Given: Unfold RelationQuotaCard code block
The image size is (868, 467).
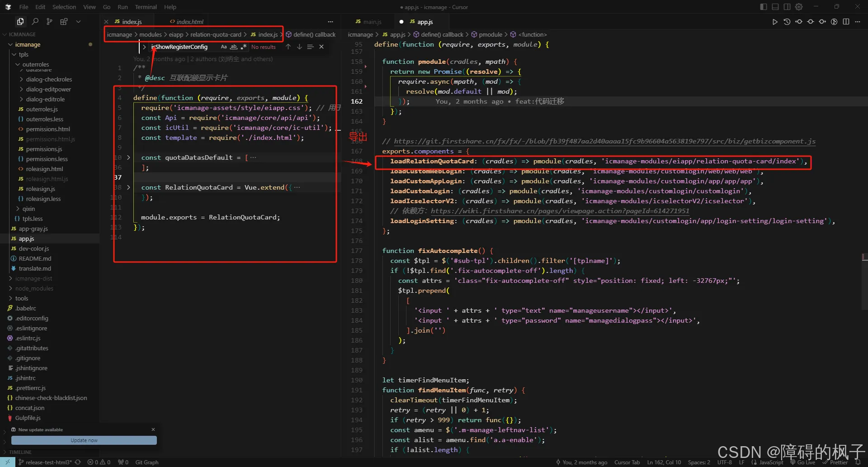Looking at the screenshot, I should (x=128, y=187).
